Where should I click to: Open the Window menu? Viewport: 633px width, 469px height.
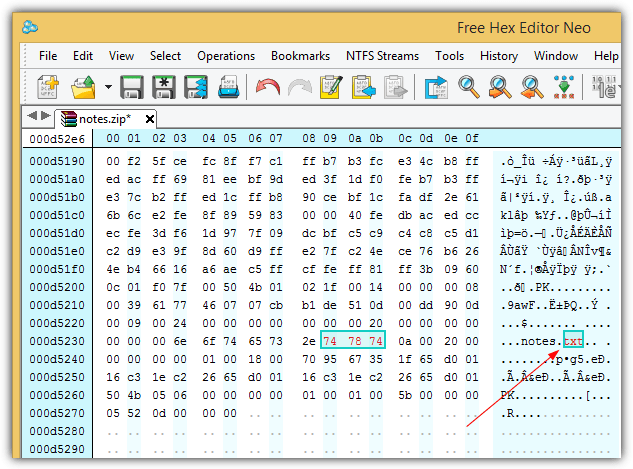tap(556, 56)
